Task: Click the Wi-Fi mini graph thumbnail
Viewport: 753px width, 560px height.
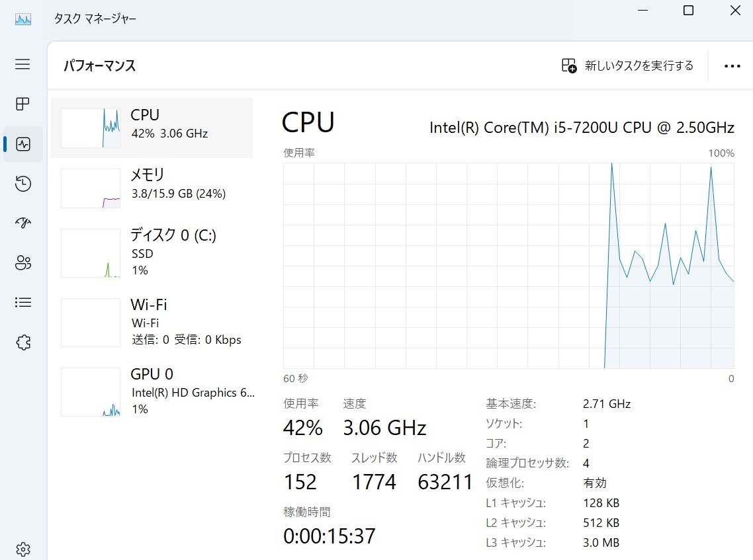Action: (x=91, y=323)
